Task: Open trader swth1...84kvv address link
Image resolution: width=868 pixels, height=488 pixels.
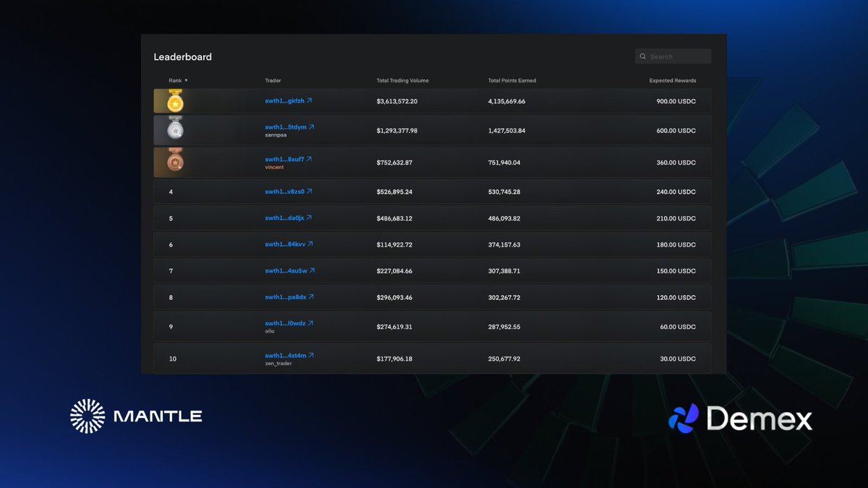Action: point(284,244)
